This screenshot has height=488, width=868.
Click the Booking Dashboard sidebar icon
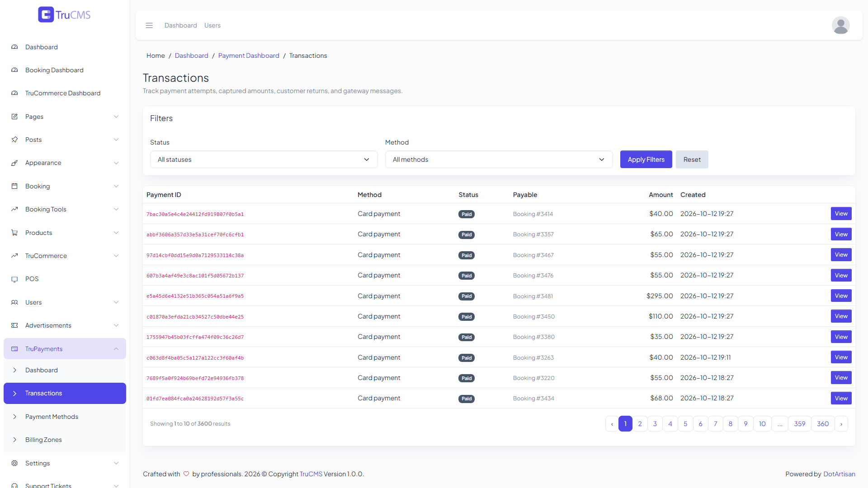pos(14,70)
